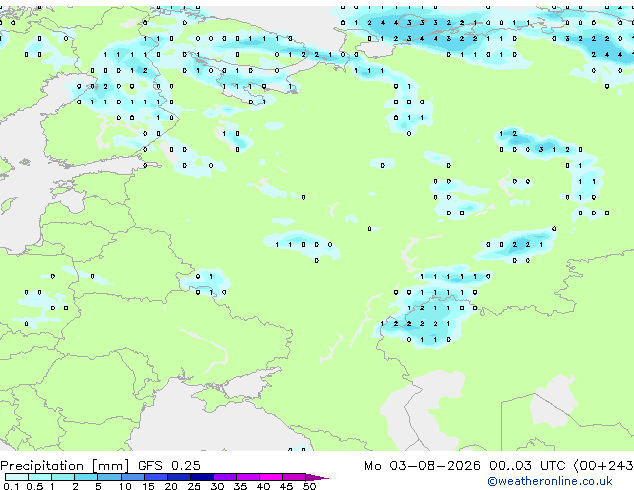Click the '40' legend scale label
Screen dimensions: 634x490
(x=263, y=486)
